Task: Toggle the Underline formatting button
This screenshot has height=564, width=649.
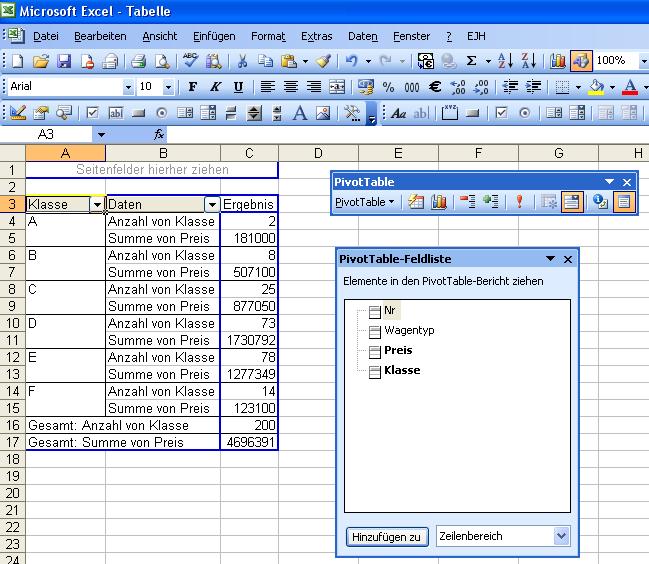Action: click(238, 87)
